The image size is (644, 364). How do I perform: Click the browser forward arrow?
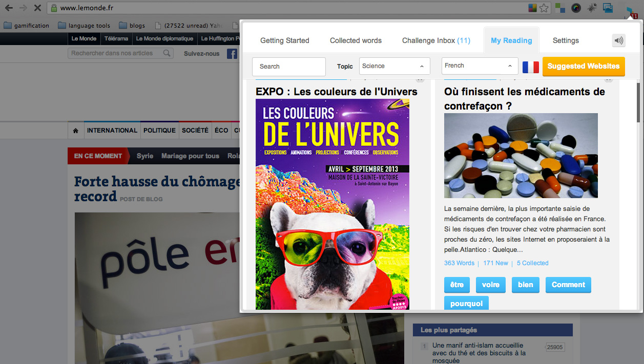(23, 8)
